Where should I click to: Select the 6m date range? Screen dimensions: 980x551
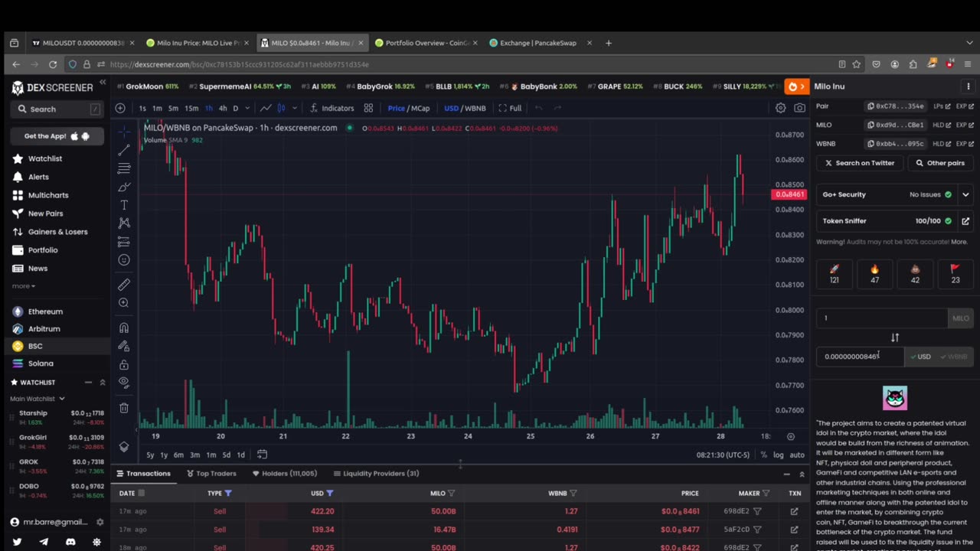[x=178, y=455]
